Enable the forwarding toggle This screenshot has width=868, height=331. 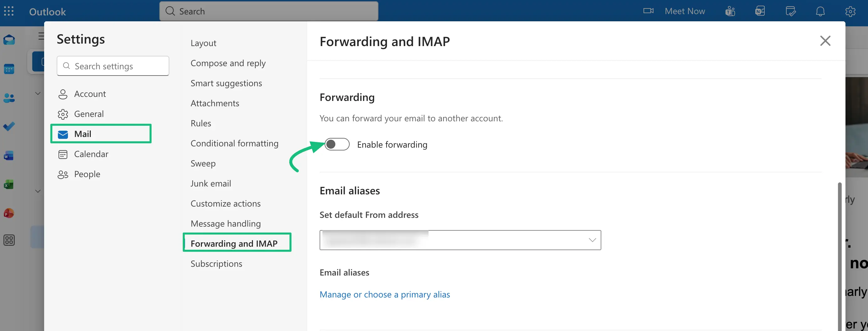(336, 144)
